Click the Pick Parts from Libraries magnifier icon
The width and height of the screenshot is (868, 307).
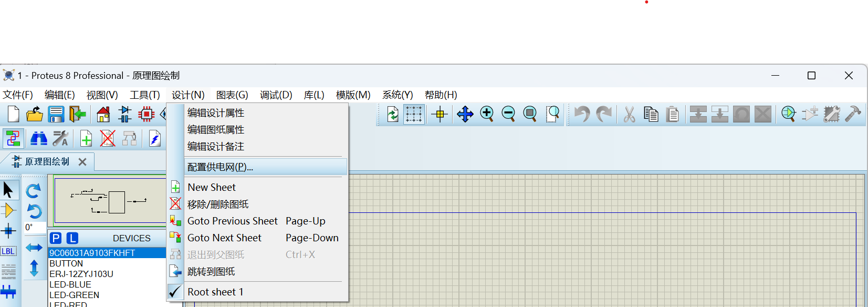click(x=788, y=114)
